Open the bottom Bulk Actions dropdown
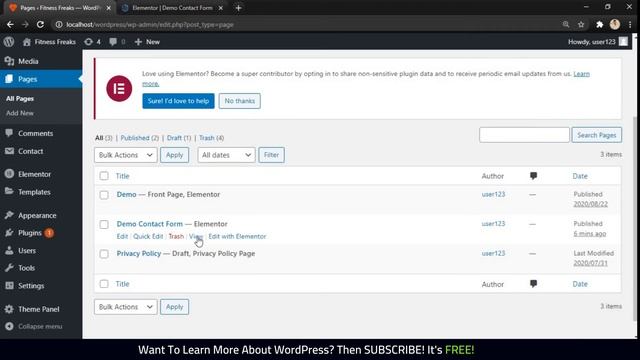The height and width of the screenshot is (360, 640). [x=126, y=307]
